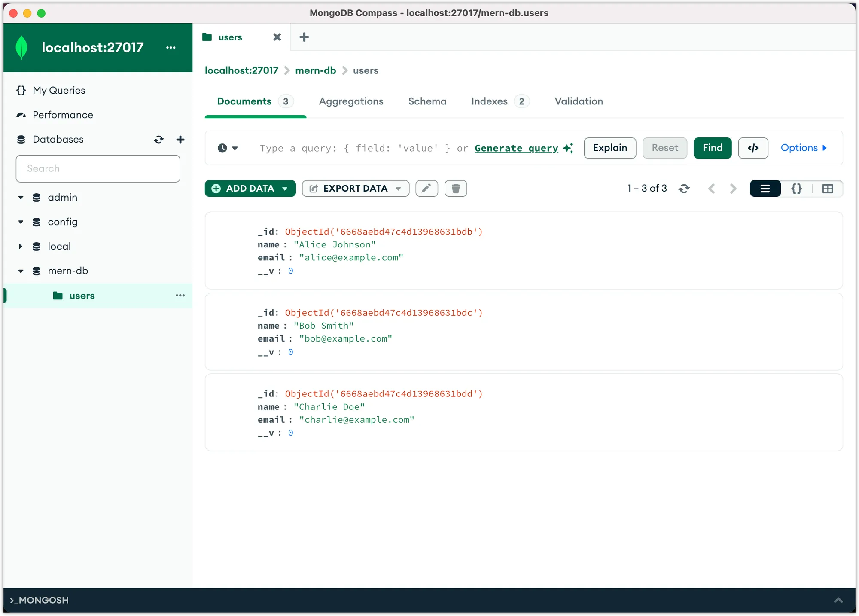Collapse the config database tree
The width and height of the screenshot is (859, 616).
[21, 222]
